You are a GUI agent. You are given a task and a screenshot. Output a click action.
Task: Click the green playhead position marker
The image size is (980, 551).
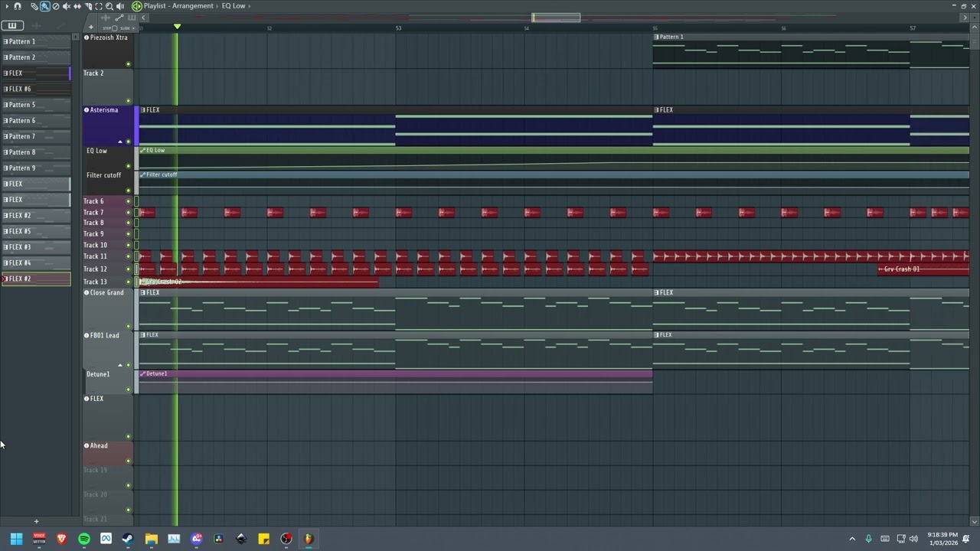177,27
